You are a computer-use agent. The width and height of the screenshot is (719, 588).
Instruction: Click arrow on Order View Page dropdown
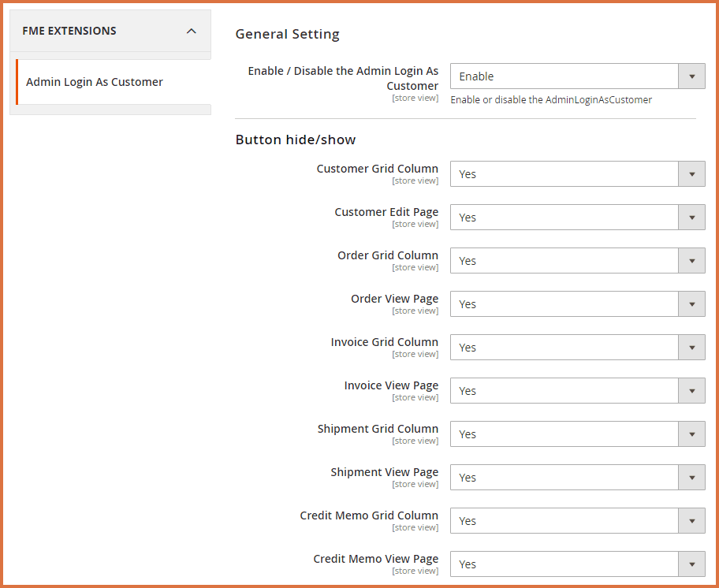click(691, 304)
